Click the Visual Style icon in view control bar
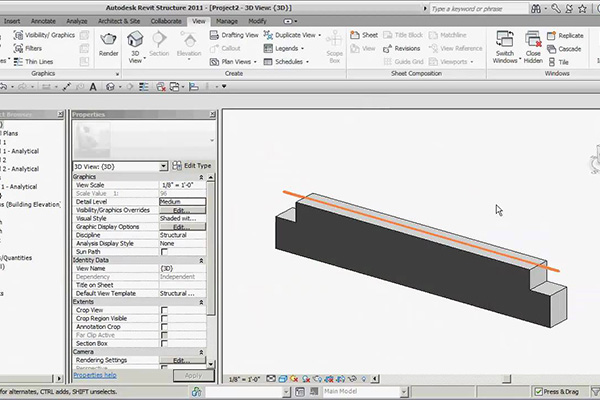 (282, 379)
